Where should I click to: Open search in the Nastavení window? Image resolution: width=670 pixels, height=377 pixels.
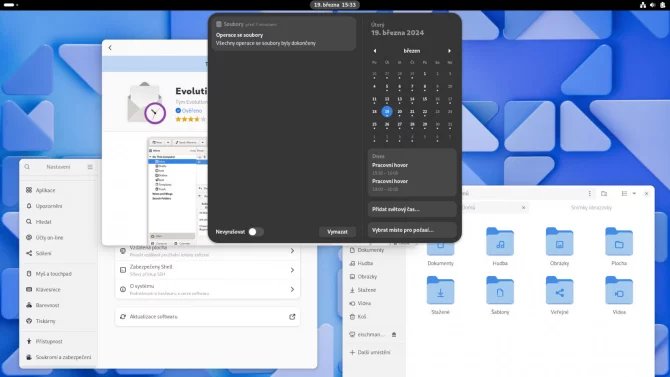[x=27, y=167]
